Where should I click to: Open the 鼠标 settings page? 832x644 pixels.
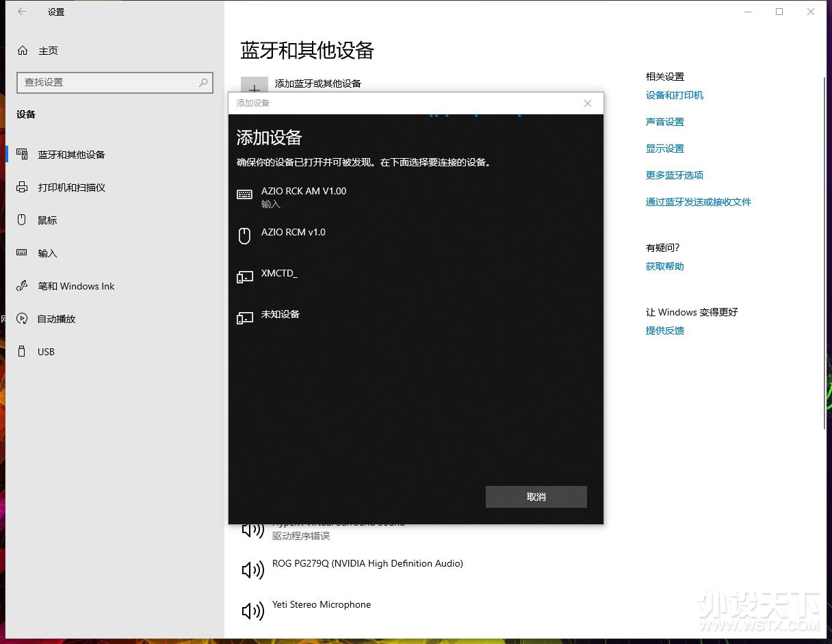click(47, 220)
